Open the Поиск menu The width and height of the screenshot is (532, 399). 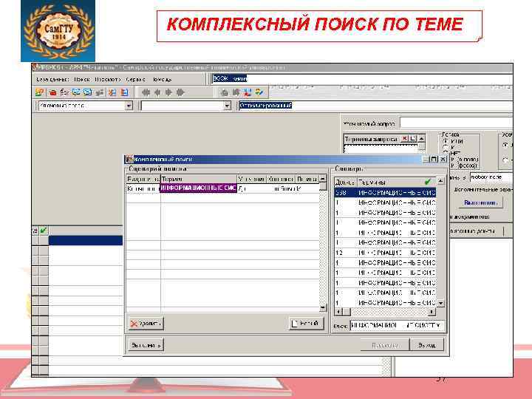(82, 79)
